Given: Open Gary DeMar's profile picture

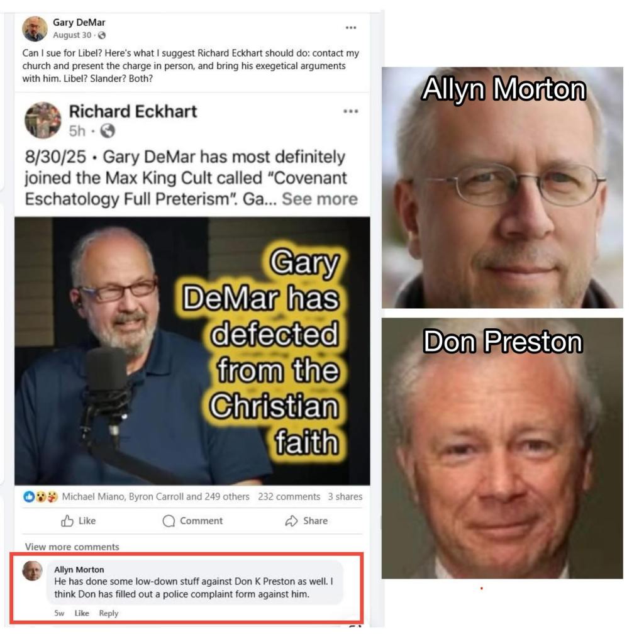Looking at the screenshot, I should [x=35, y=29].
